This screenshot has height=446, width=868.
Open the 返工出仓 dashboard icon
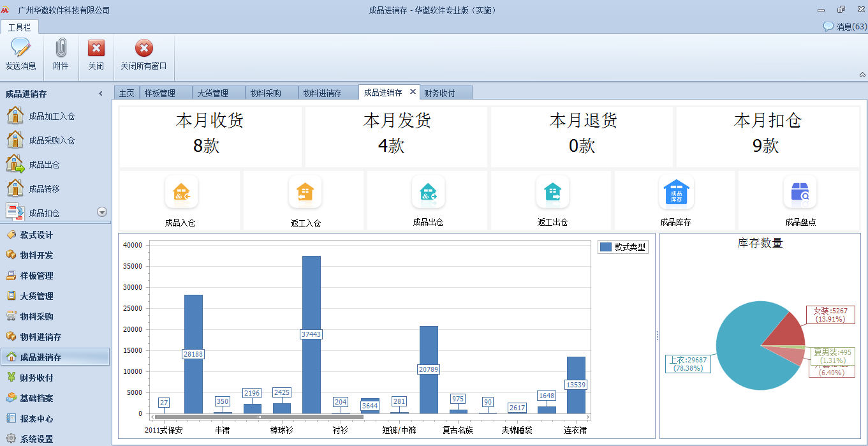tap(552, 192)
